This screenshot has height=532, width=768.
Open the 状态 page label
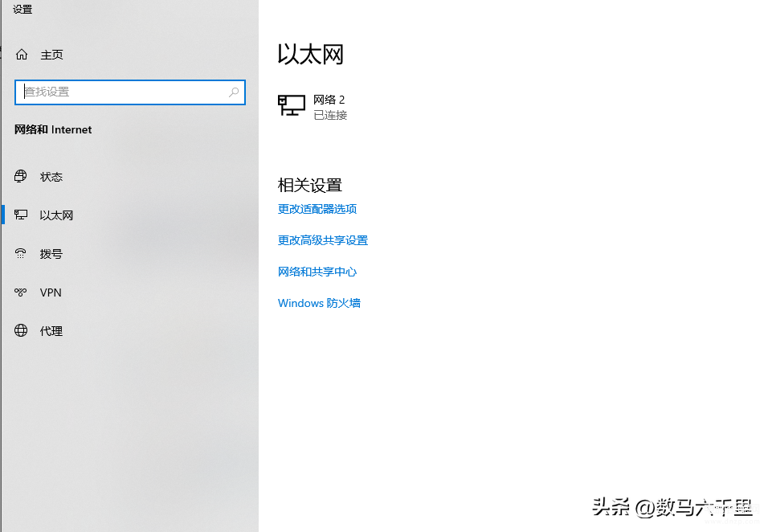point(51,177)
